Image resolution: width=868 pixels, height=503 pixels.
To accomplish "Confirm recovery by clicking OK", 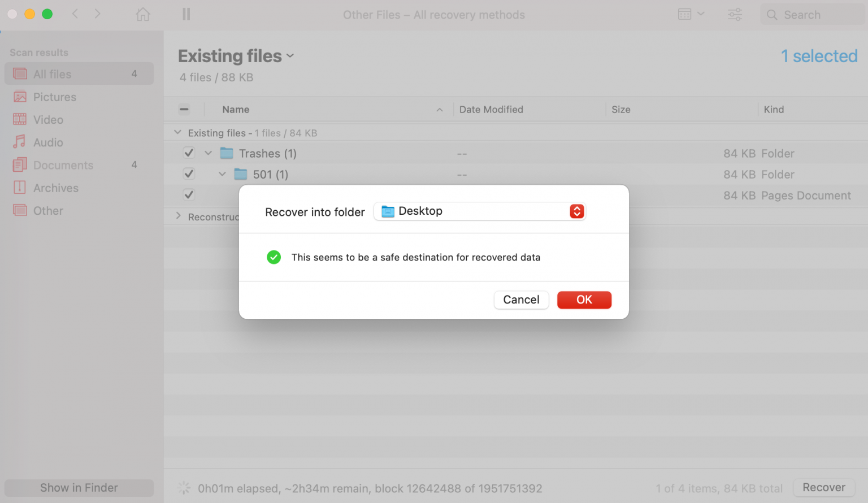I will (x=584, y=300).
